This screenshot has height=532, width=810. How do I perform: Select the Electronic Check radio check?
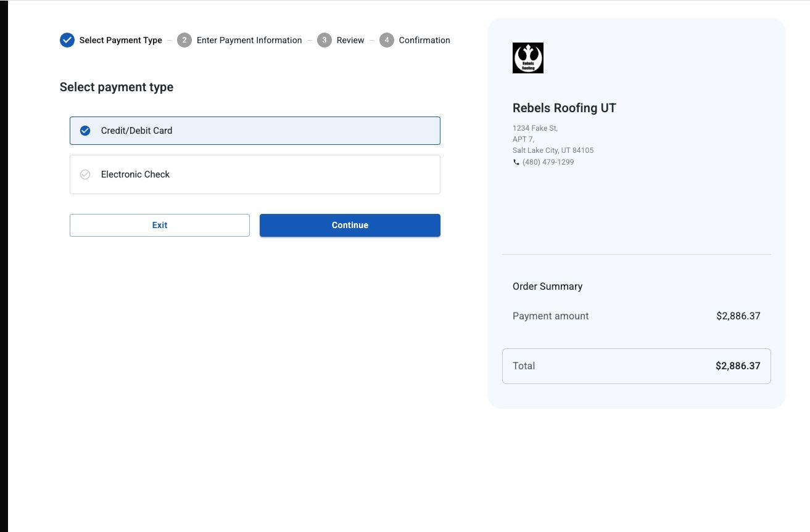coord(85,174)
